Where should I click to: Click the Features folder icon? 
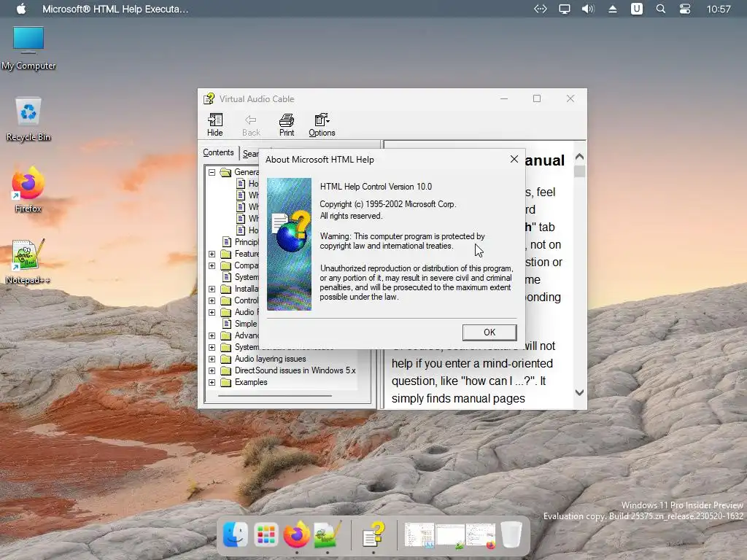click(x=226, y=254)
